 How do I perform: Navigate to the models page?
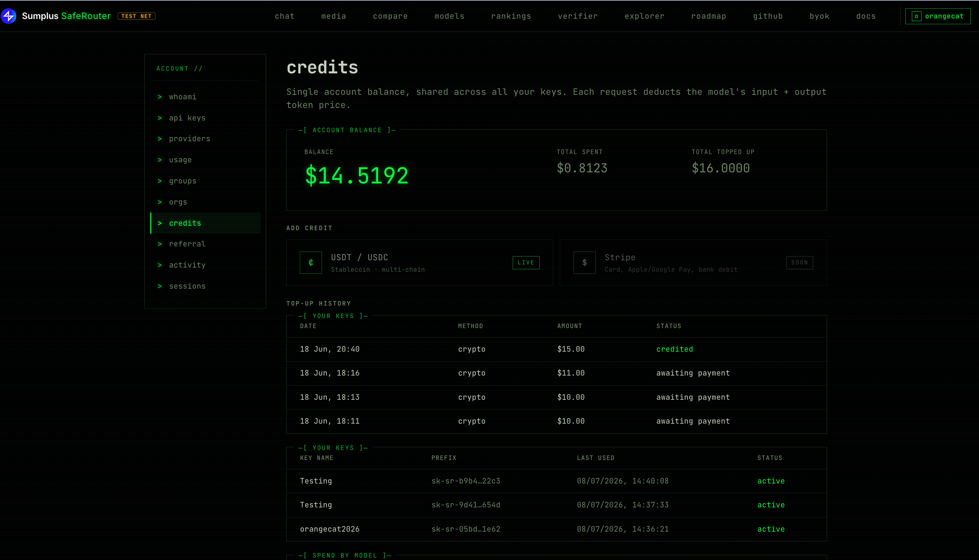pos(449,16)
